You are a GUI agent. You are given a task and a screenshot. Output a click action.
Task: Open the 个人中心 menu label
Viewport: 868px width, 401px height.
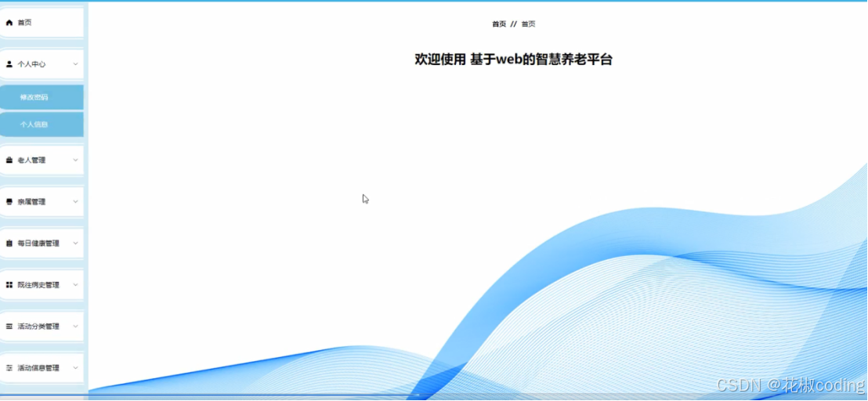click(31, 64)
